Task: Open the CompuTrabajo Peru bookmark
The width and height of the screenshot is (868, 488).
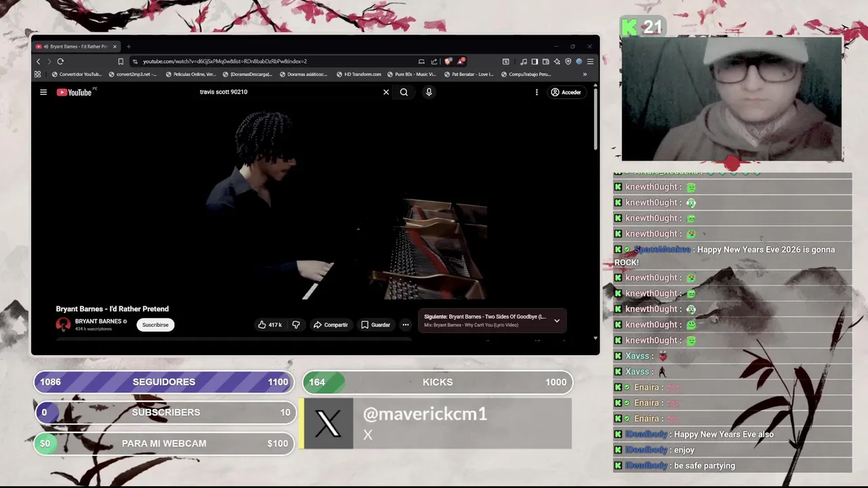Action: coord(526,75)
